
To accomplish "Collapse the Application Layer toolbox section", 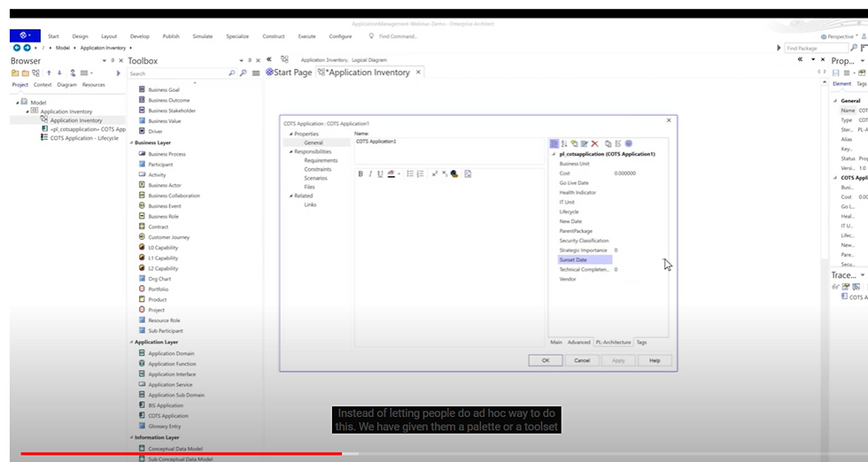I will point(131,342).
